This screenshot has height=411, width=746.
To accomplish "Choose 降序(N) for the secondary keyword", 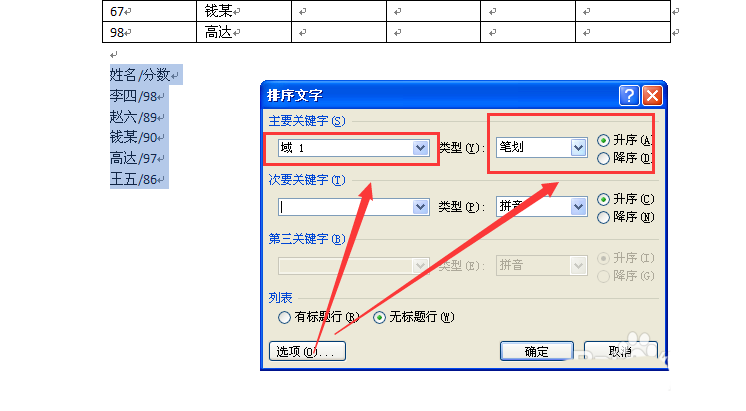I will tap(603, 217).
